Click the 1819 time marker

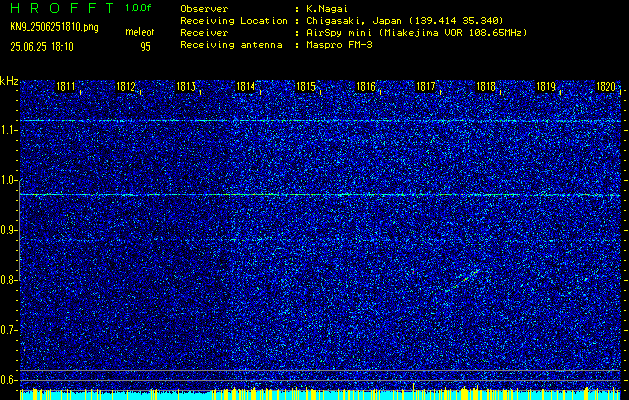click(x=546, y=86)
